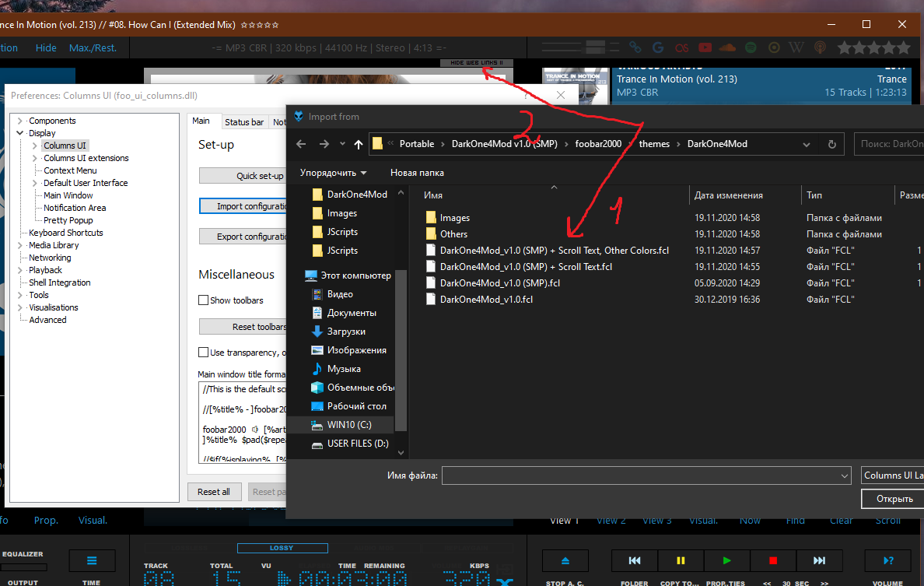The image size is (924, 586).
Task: Open Видео in the dialog sidebar
Action: [340, 293]
